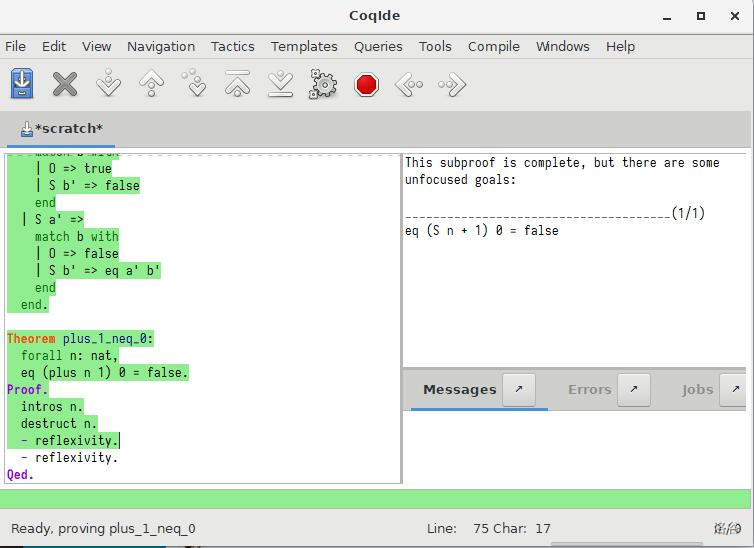
Task: Click the Save file toolbar icon
Action: pos(23,85)
